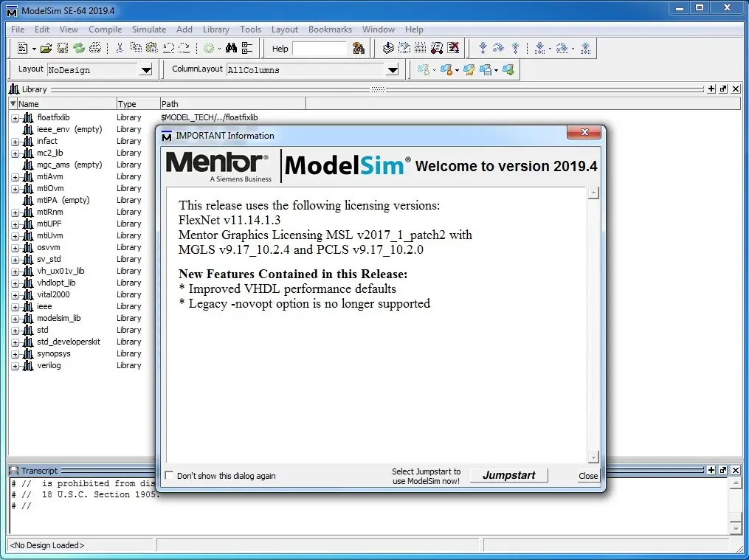Click the Print toolbar icon
This screenshot has width=749, height=560.
(x=95, y=48)
